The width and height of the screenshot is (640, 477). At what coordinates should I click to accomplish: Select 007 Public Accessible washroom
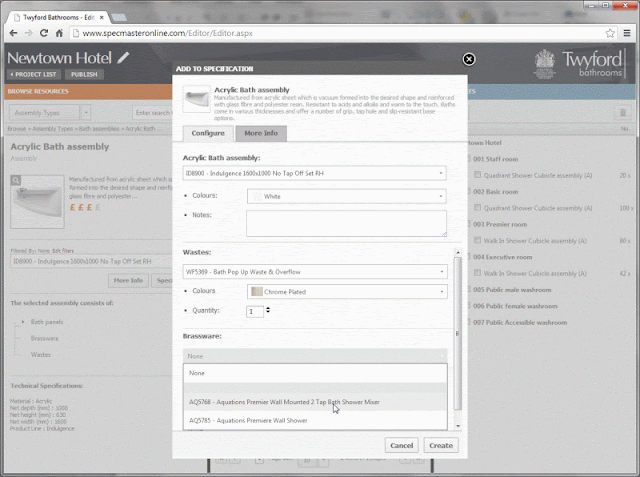click(x=520, y=322)
